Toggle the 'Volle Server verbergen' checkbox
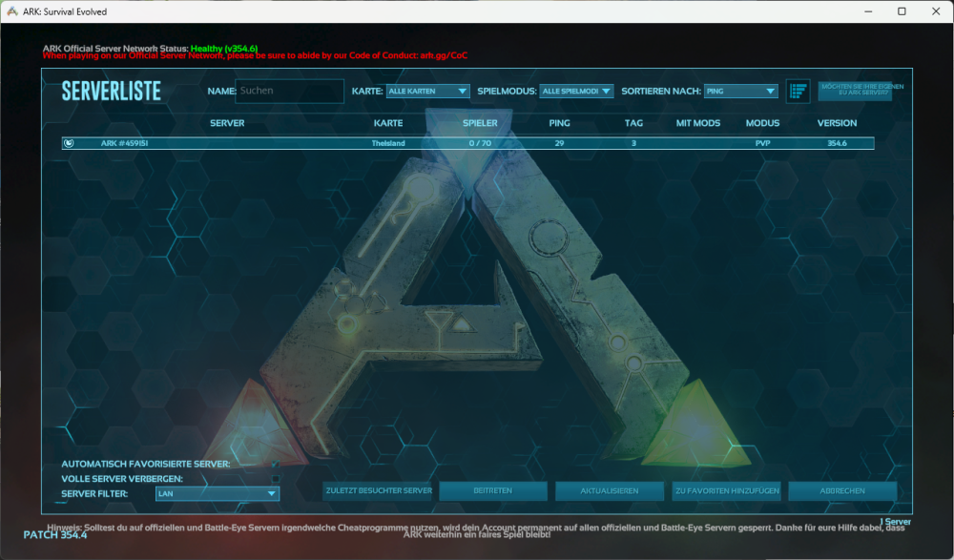This screenshot has height=560, width=954. tap(276, 479)
